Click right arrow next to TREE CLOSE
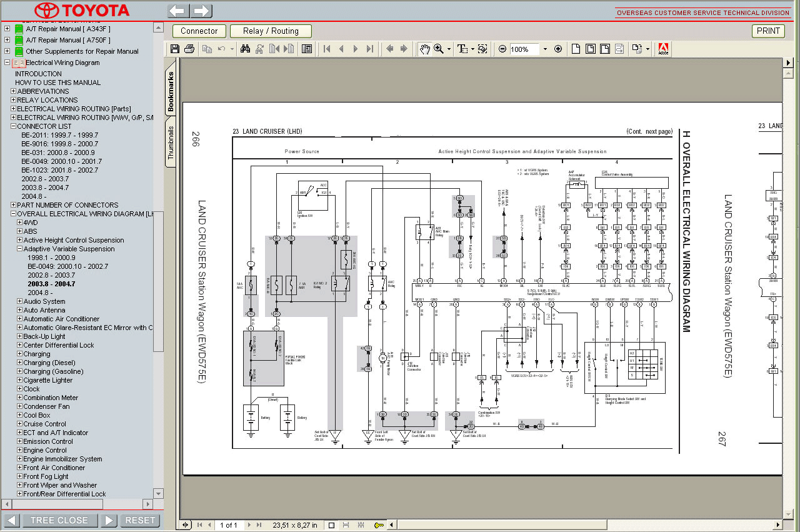Image resolution: width=800 pixels, height=532 pixels. 109,520
